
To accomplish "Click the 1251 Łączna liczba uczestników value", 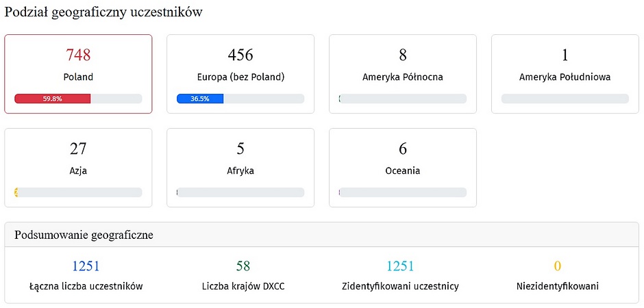I will point(86,266).
